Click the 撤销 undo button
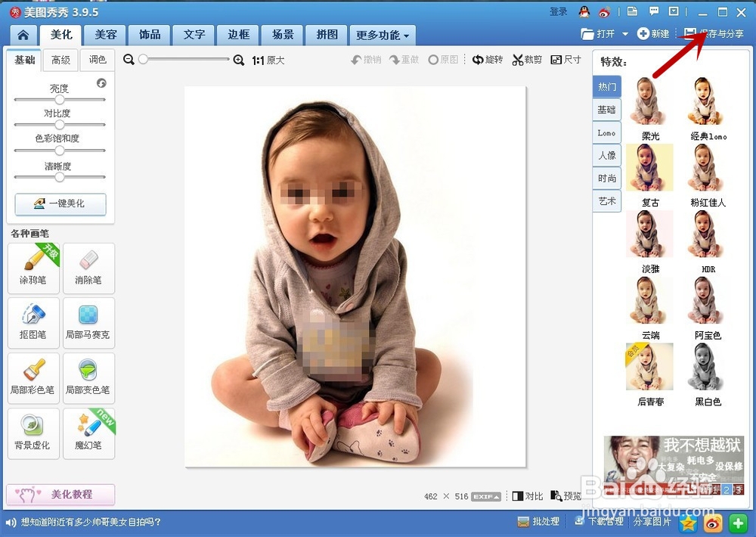The image size is (756, 537). pyautogui.click(x=366, y=60)
